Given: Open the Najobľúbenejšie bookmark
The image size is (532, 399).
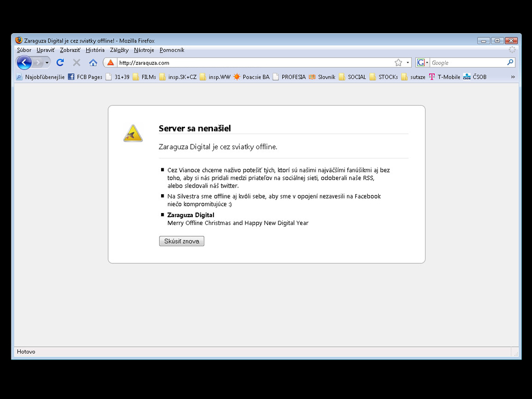Looking at the screenshot, I should point(41,77).
